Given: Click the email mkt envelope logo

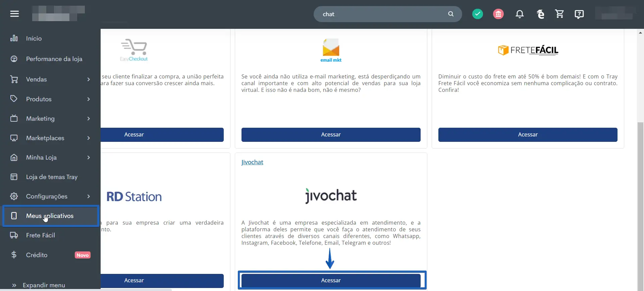Looking at the screenshot, I should 331,50.
